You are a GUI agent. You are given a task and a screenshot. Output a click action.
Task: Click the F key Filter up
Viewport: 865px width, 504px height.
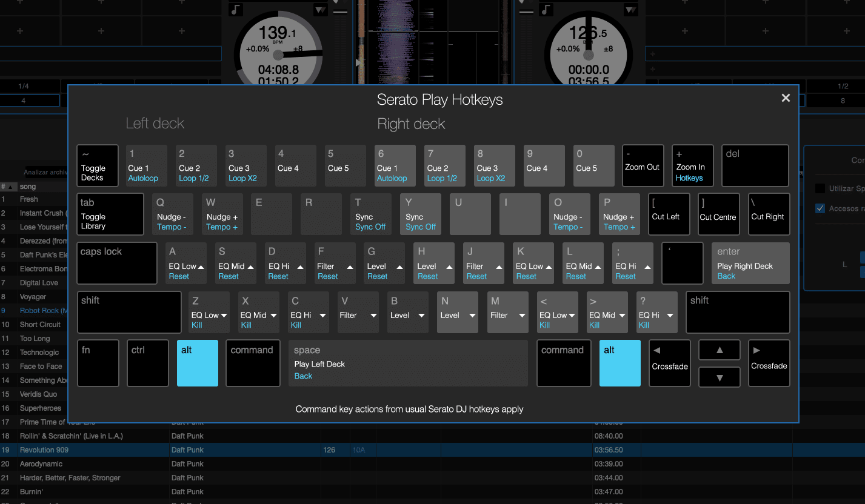335,264
